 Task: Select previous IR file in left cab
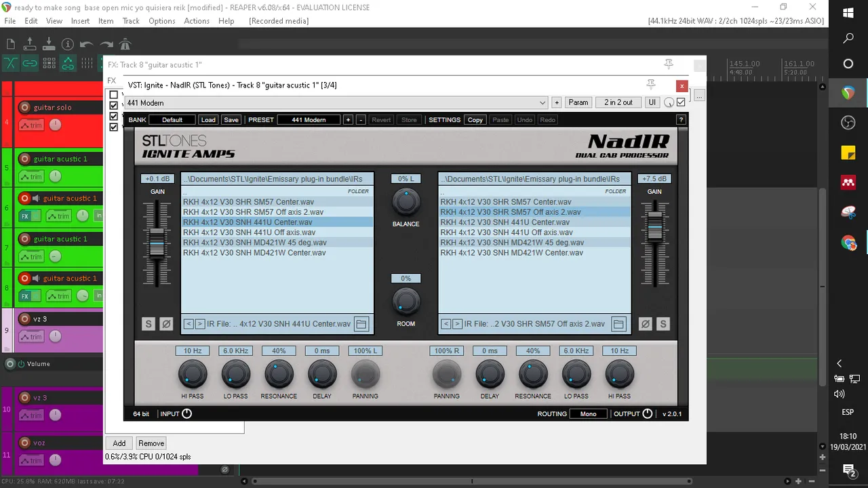pos(189,324)
